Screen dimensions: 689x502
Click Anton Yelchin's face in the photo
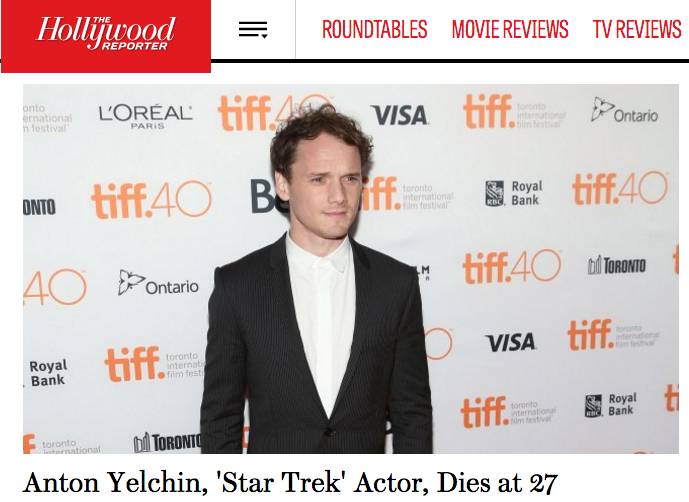point(327,189)
